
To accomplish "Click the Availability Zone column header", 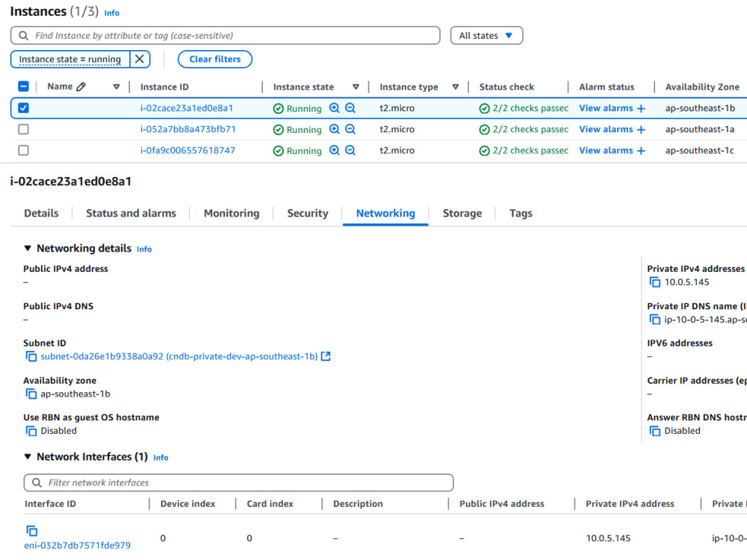I will [702, 87].
